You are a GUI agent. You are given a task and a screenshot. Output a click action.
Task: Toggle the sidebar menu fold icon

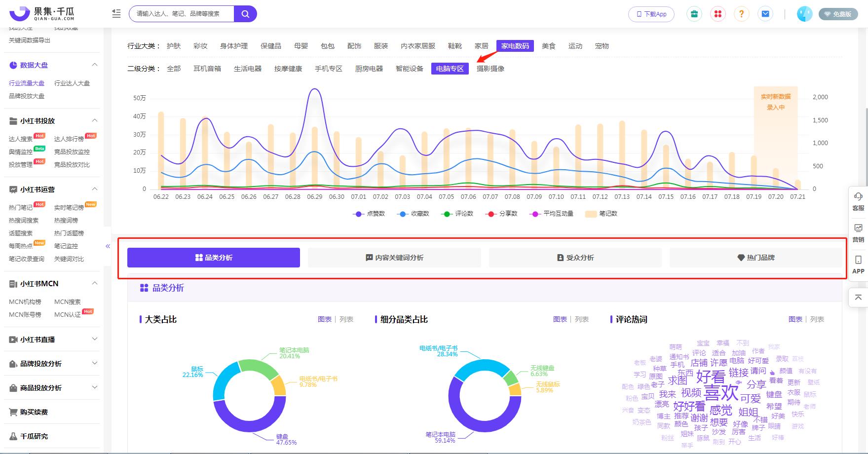(x=116, y=14)
